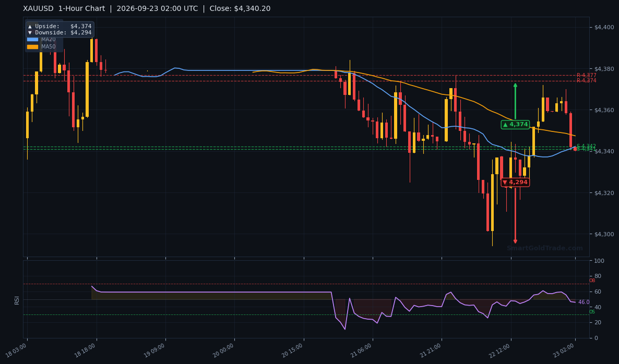
Task: Click the 100 tick on RSI axis
Action: tap(599, 261)
